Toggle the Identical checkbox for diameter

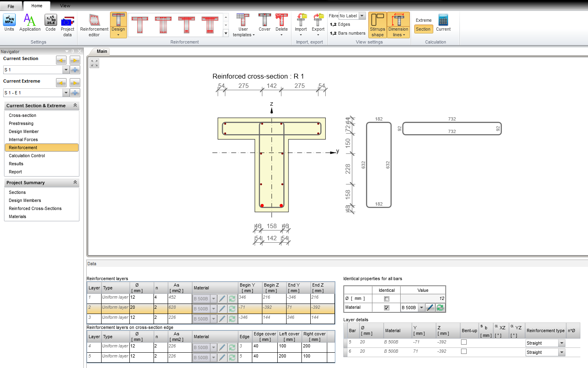pos(386,299)
